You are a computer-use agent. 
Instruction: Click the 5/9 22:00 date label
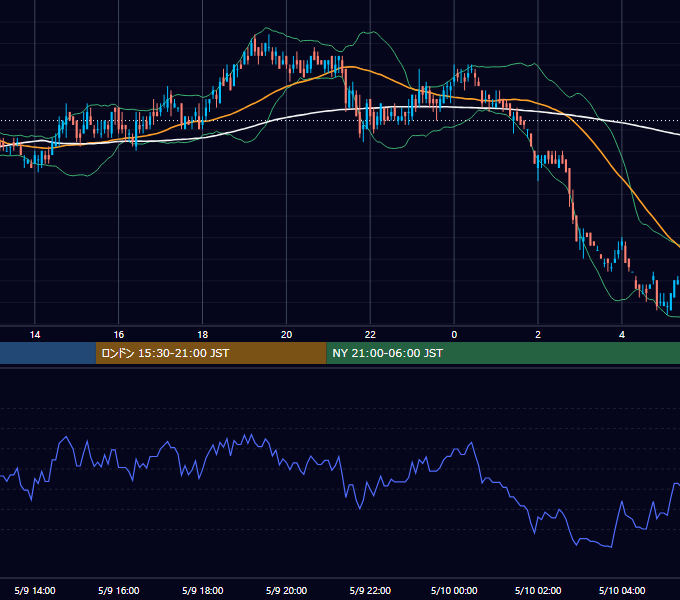click(370, 590)
